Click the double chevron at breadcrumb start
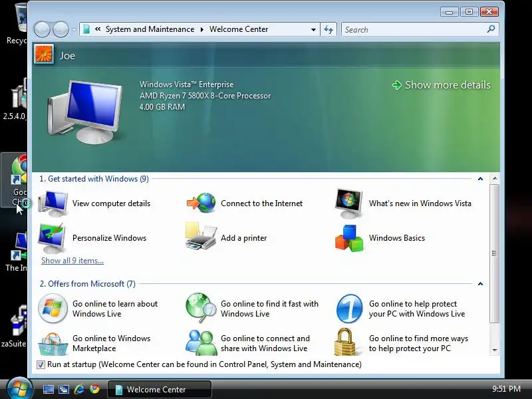532x399 pixels. 98,29
